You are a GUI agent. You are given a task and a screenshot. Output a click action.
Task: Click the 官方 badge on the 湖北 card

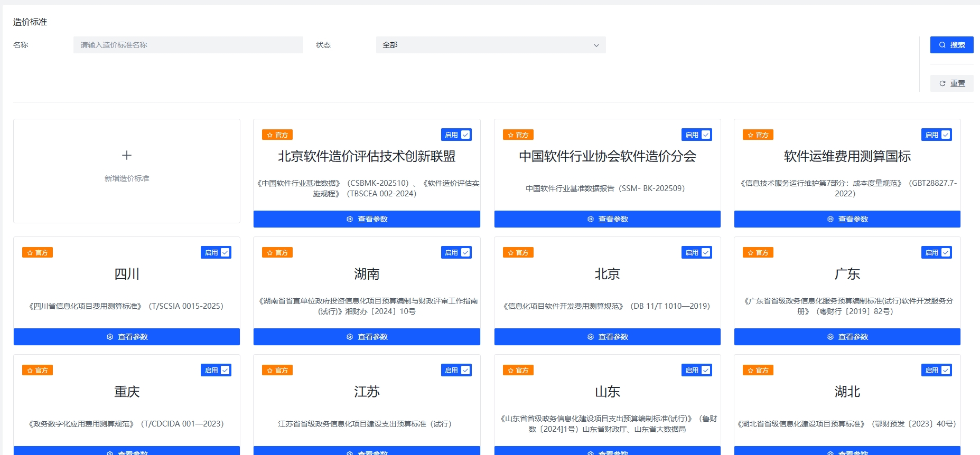758,371
